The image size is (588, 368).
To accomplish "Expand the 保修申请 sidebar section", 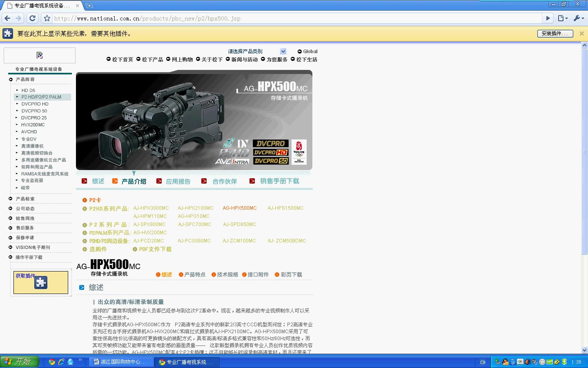I will click(x=25, y=238).
